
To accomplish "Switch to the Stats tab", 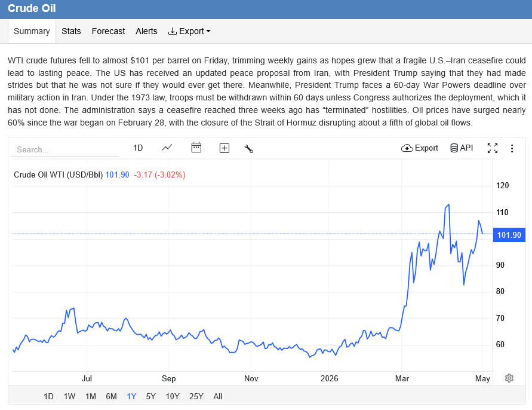I will pyautogui.click(x=71, y=31).
